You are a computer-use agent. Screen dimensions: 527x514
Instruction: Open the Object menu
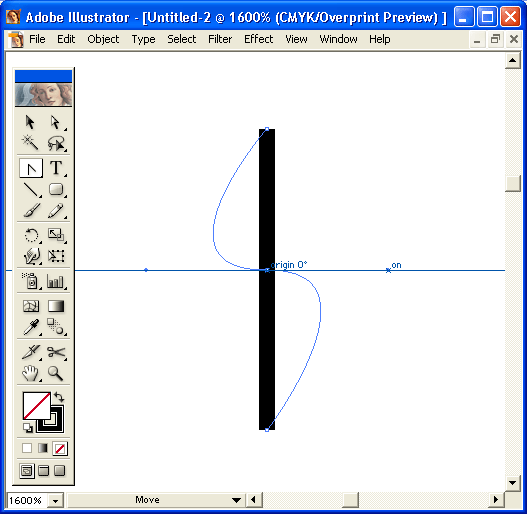103,39
